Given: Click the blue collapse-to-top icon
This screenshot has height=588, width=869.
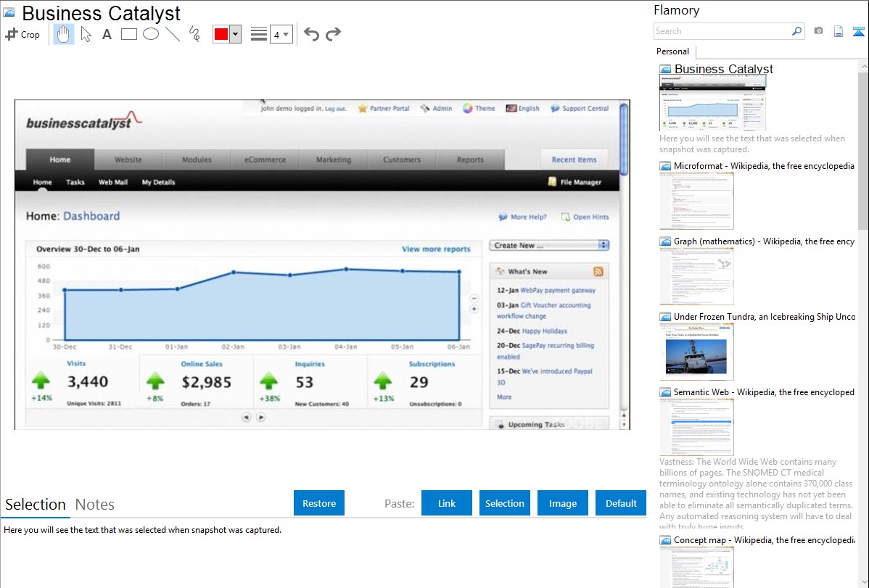Looking at the screenshot, I should click(858, 31).
